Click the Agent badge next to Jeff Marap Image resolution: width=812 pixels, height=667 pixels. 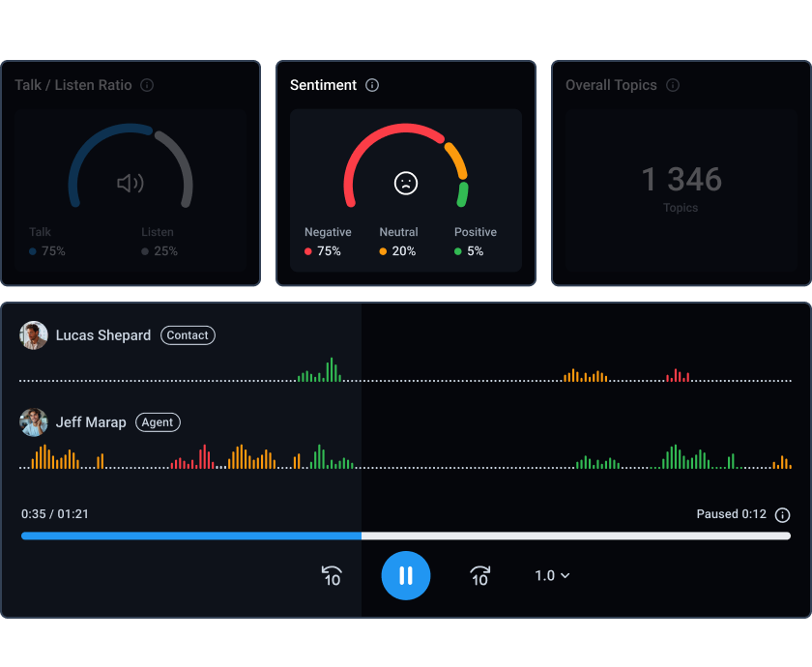(x=158, y=422)
